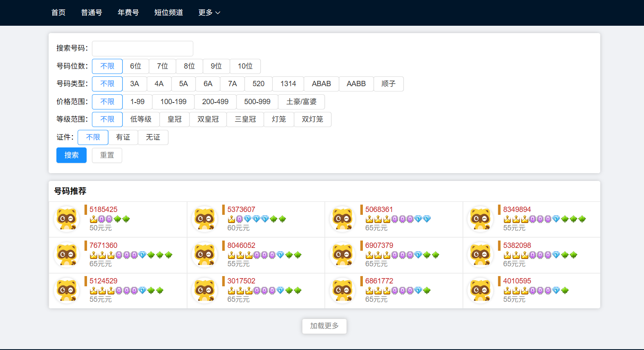Focus the 搜索号码 text input field
Viewport: 644px width, 350px height.
[142, 49]
